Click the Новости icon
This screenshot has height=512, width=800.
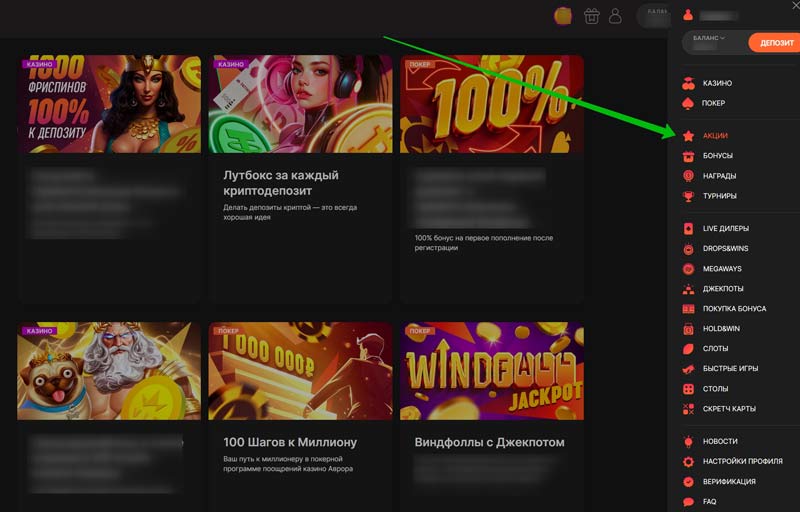(688, 442)
